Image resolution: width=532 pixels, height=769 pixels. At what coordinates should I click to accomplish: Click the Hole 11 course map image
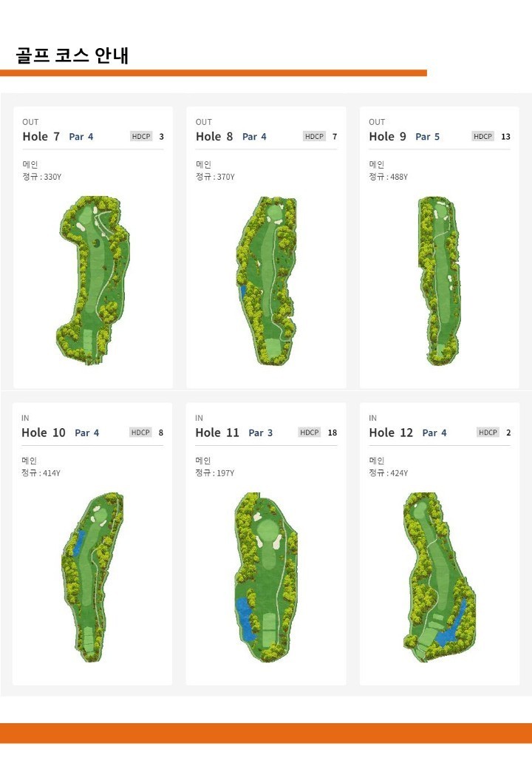click(x=266, y=577)
